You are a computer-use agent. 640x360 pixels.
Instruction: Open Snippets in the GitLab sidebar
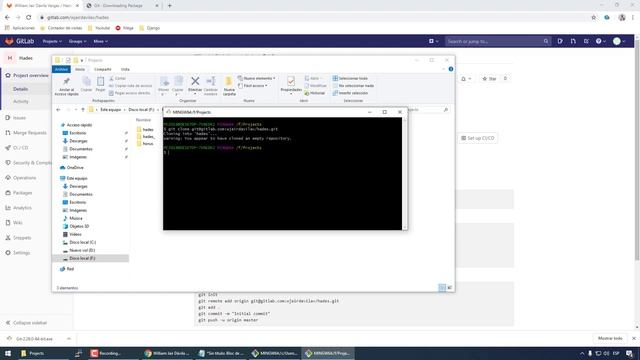point(18,238)
